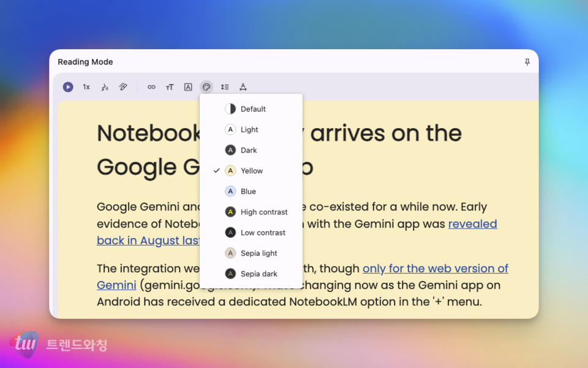Open the font picker icon

click(x=188, y=87)
